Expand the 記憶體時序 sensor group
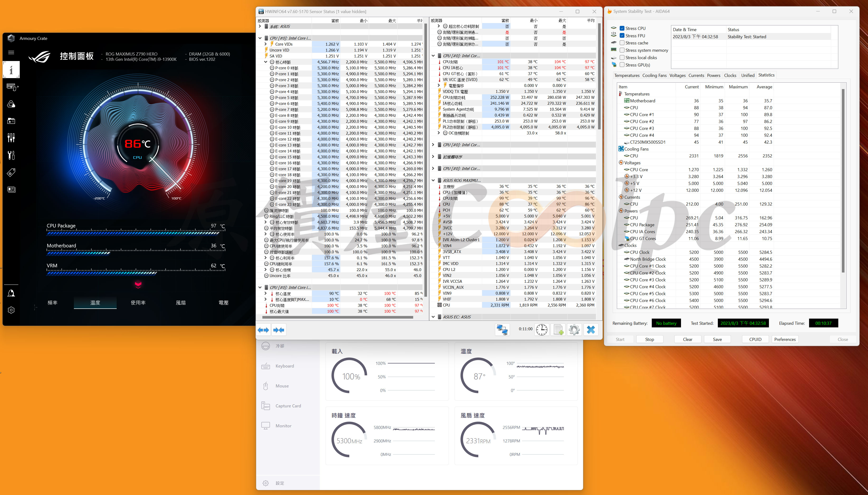 433,157
